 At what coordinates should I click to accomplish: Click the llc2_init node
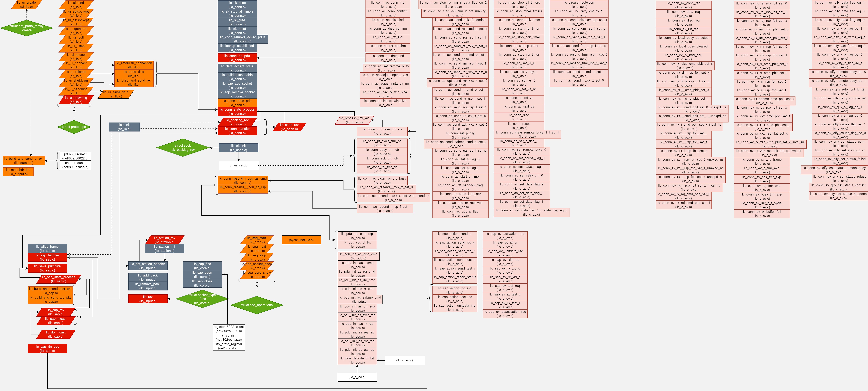point(124,127)
